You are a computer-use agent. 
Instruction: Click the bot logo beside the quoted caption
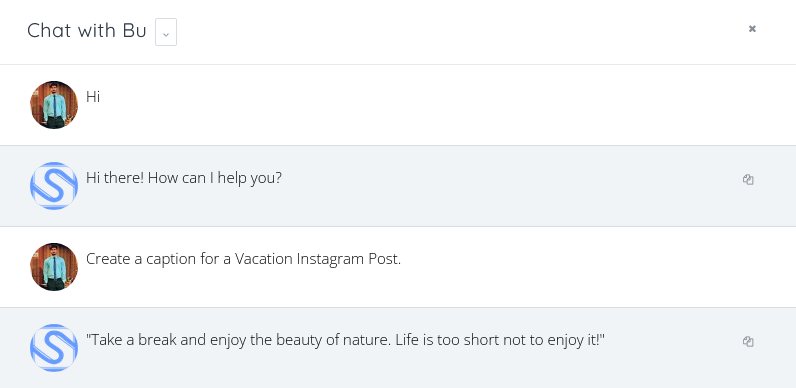click(x=54, y=348)
